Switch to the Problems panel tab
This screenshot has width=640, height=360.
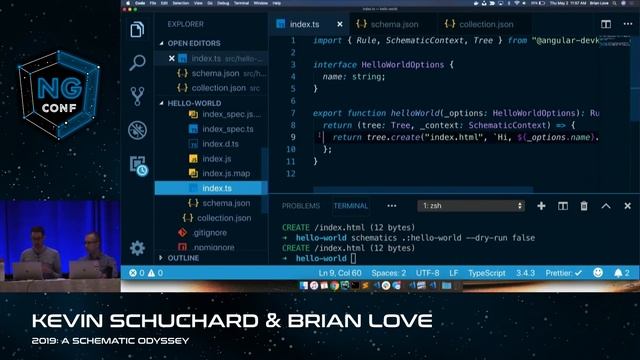301,206
